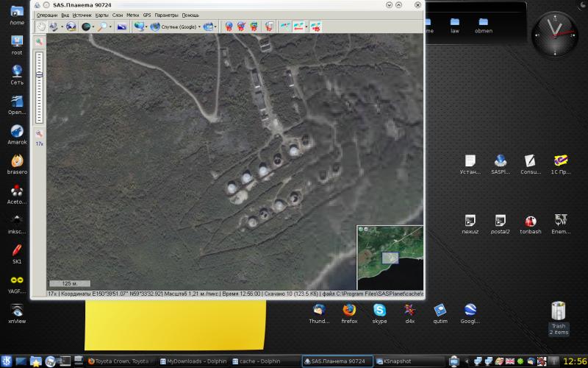Switch to MyDownloads – Dolphin in taskbar

pos(193,361)
